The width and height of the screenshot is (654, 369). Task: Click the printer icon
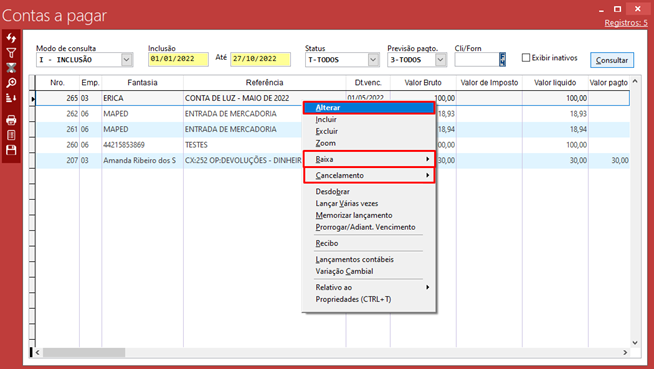(11, 120)
